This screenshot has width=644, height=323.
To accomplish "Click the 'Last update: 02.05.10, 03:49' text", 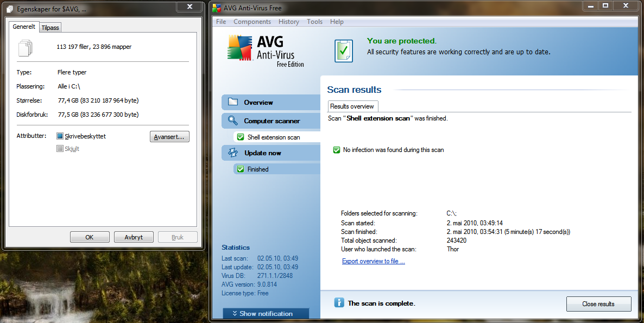I will (260, 267).
